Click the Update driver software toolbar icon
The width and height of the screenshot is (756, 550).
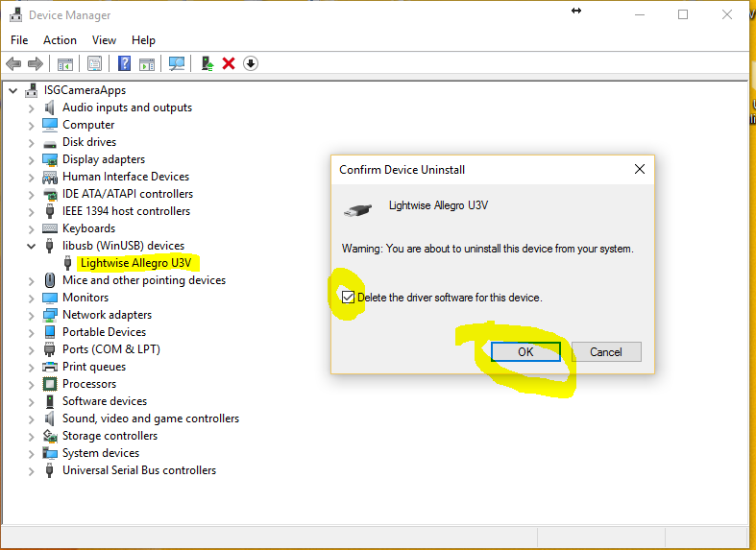(x=207, y=63)
